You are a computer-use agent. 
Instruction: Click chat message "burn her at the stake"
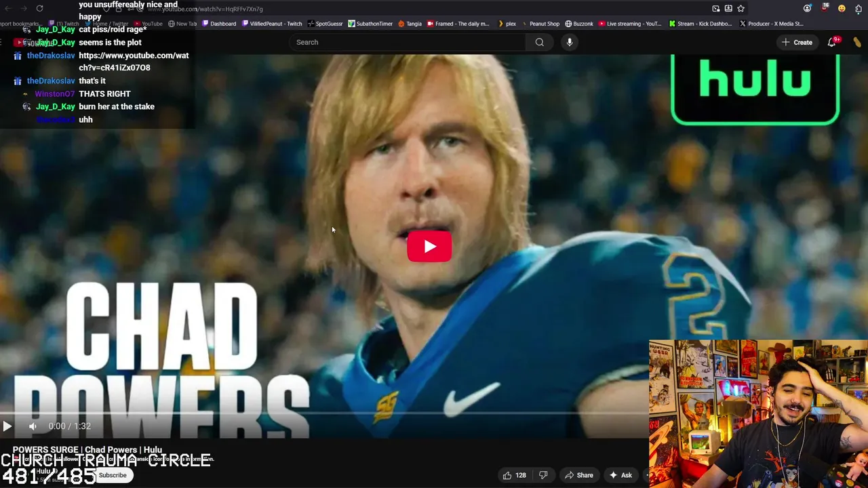[117, 106]
